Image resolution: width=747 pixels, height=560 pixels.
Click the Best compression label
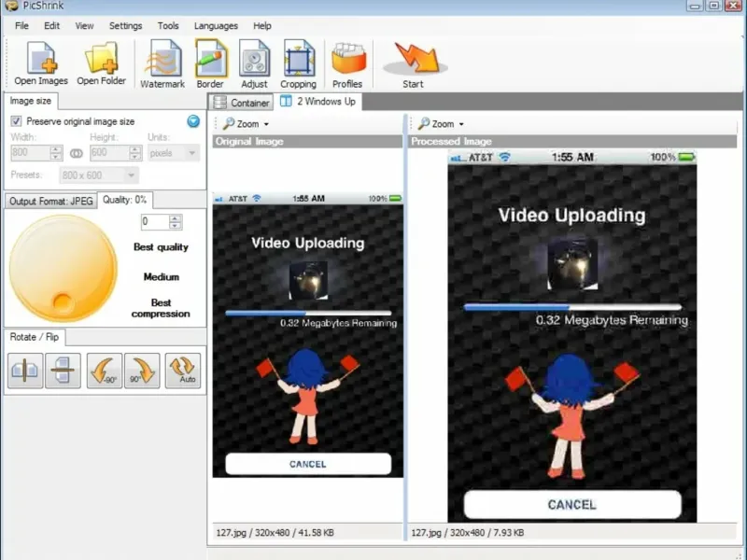[x=161, y=308]
